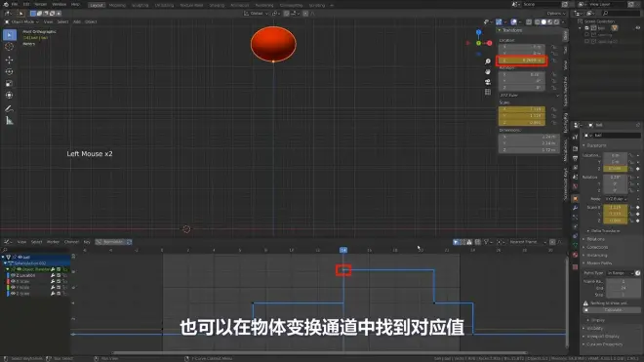Click the current frame marker in timeline
This screenshot has height=362, width=644.
point(343,250)
